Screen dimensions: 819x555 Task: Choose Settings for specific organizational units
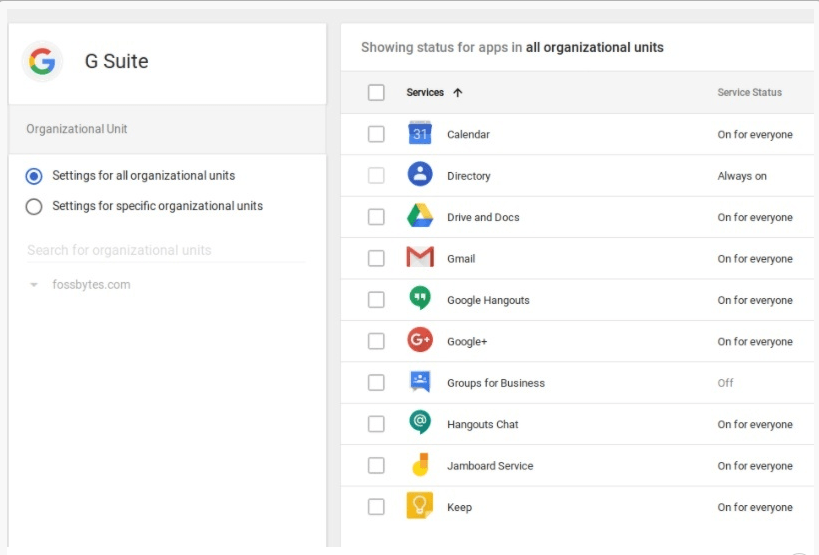pyautogui.click(x=34, y=207)
